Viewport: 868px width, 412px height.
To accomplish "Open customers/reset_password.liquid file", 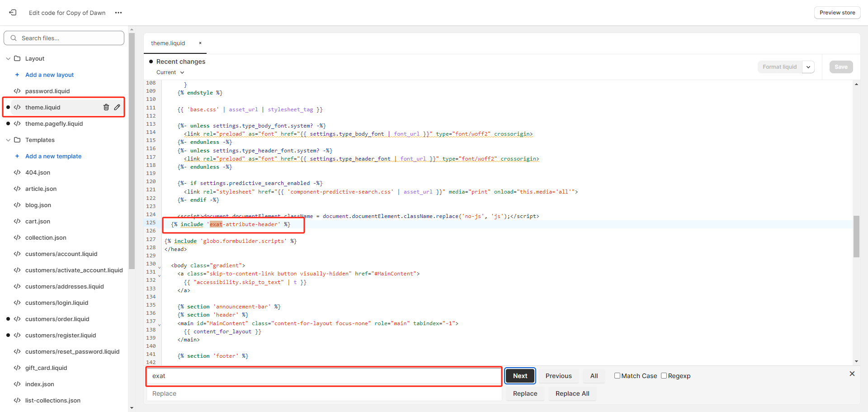I will click(72, 351).
